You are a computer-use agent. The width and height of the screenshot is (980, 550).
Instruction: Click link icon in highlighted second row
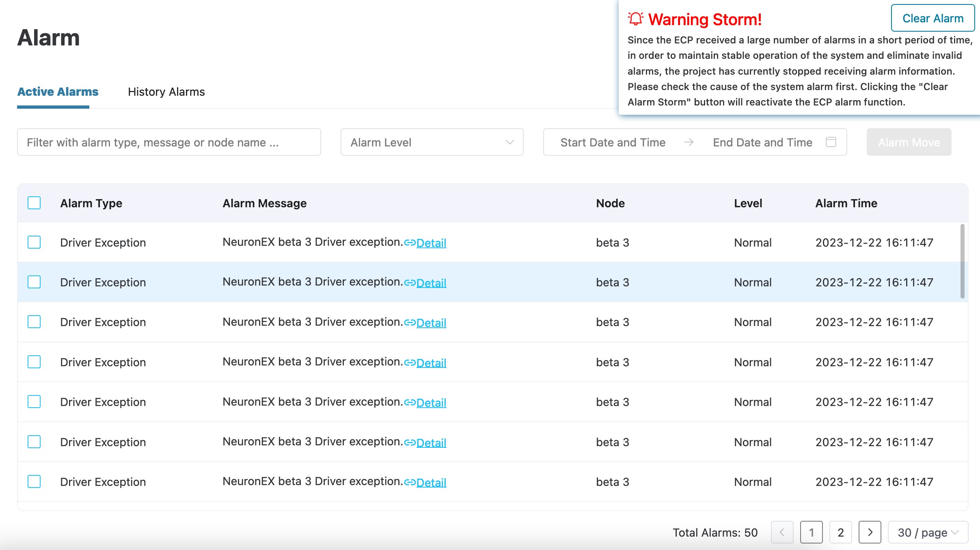tap(410, 283)
